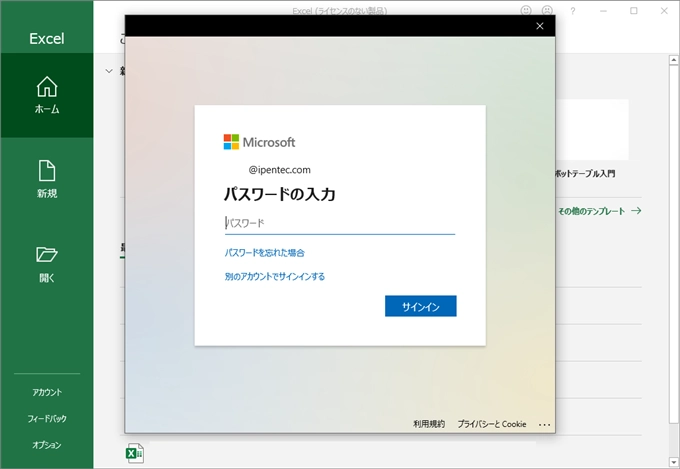This screenshot has width=680, height=469.
Task: Open the パスワードを忘れた場合 link
Action: (265, 253)
